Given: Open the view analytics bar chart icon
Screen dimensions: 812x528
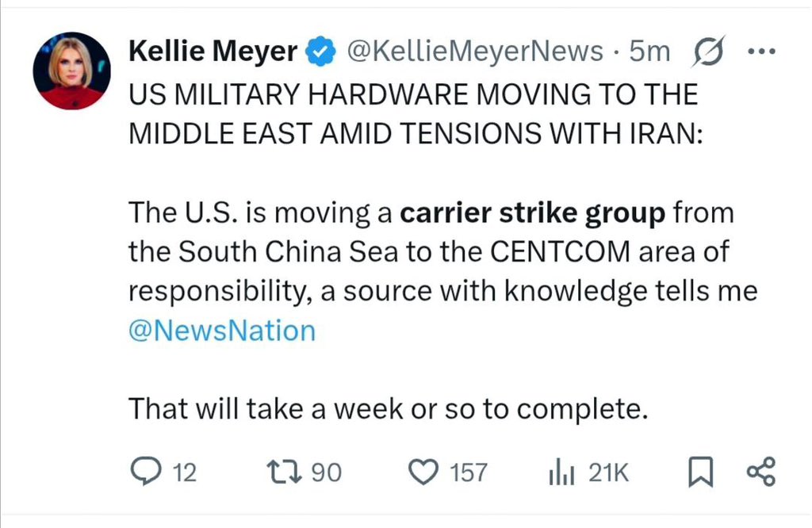Looking at the screenshot, I should (x=561, y=473).
